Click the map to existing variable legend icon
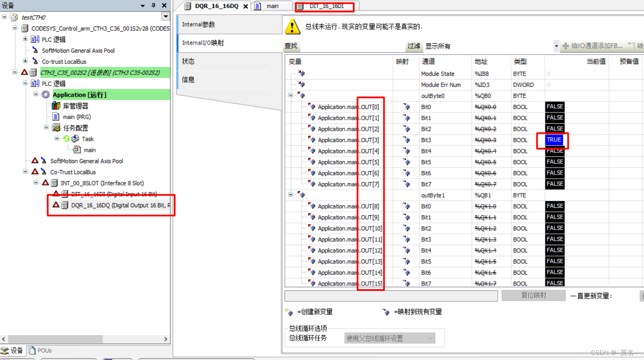Screen dimensions: 644x360 pyautogui.click(x=385, y=312)
